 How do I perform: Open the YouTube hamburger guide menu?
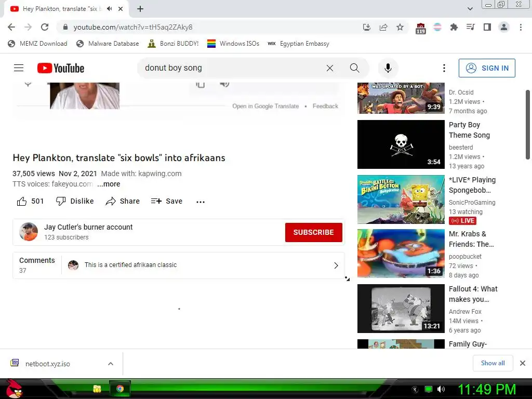pos(19,68)
